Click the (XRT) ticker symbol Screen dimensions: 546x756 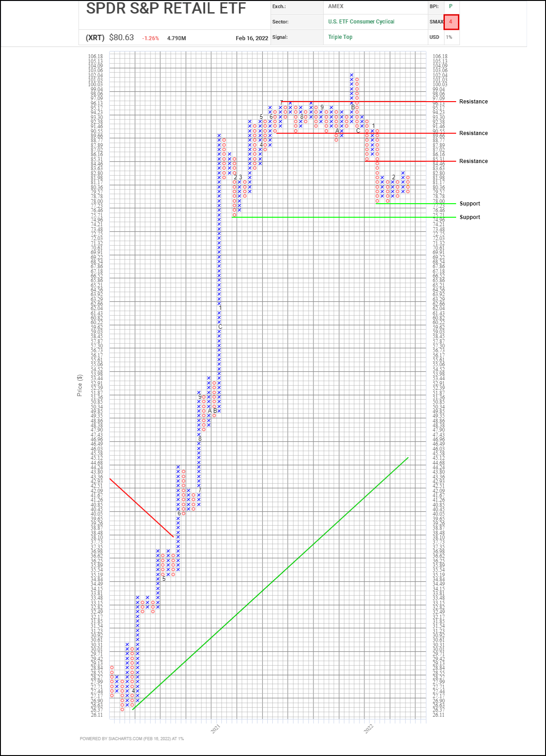click(x=95, y=38)
